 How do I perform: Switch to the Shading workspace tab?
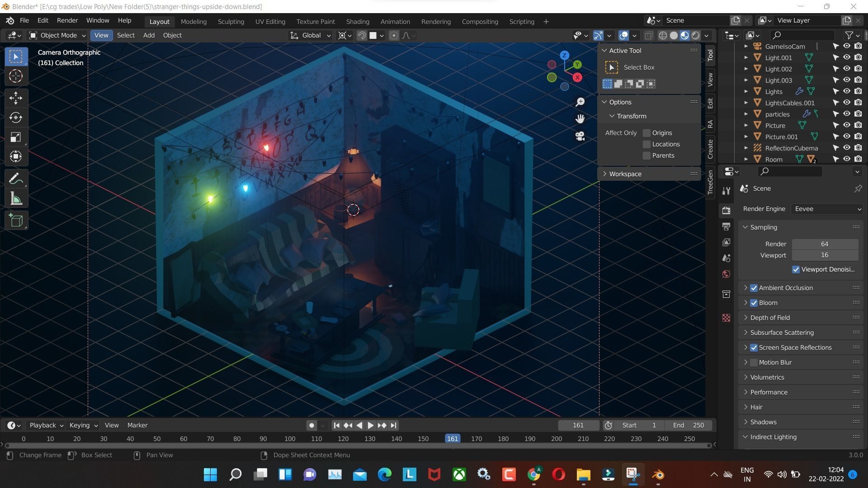point(358,22)
